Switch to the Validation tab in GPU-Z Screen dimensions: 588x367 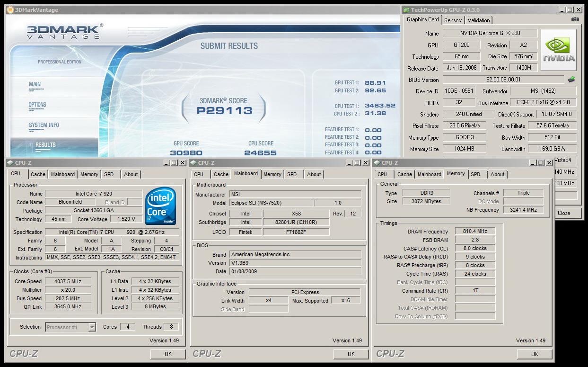[479, 20]
